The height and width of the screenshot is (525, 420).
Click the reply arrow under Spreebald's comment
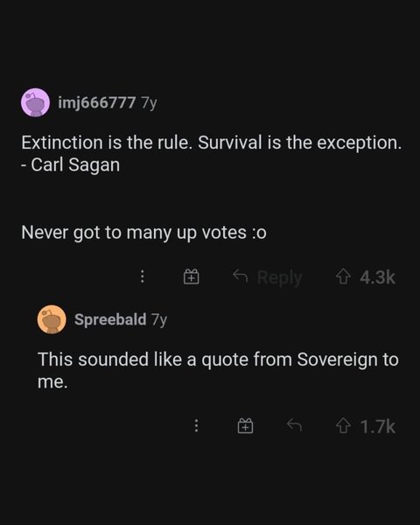(294, 425)
